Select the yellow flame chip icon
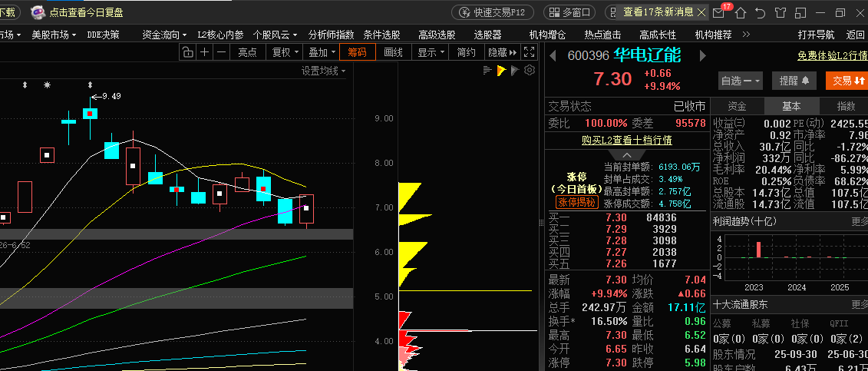The width and height of the screenshot is (868, 371). pyautogui.click(x=501, y=70)
